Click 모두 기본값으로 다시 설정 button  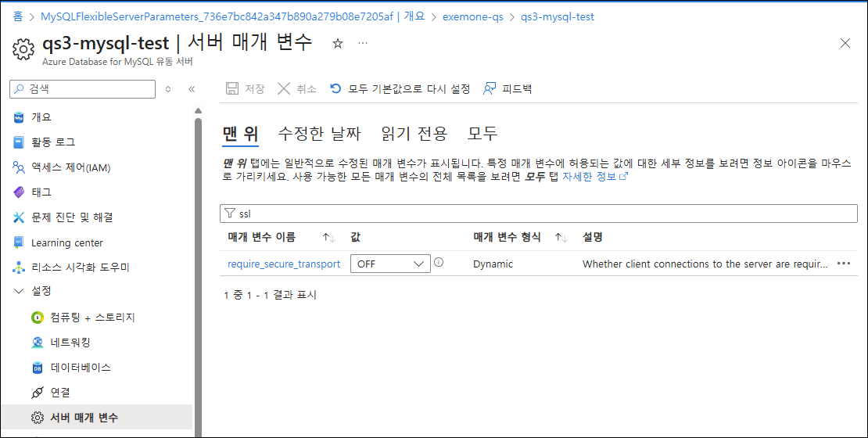pyautogui.click(x=400, y=89)
